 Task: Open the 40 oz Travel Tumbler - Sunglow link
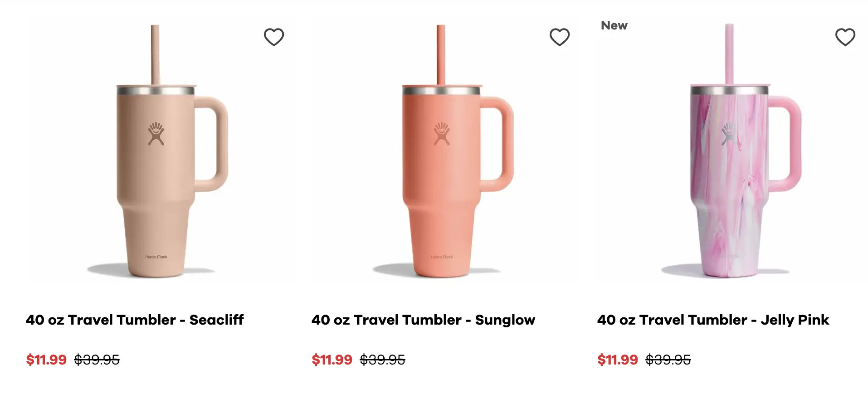[423, 320]
